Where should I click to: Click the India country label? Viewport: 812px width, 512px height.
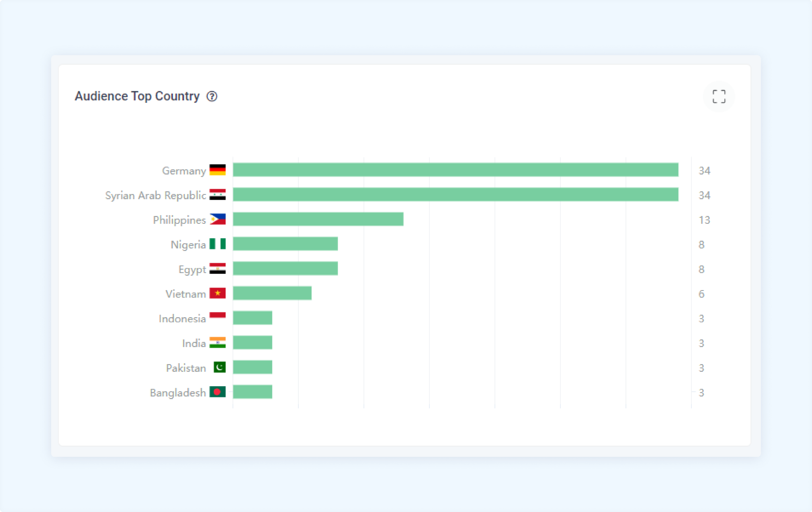point(194,343)
